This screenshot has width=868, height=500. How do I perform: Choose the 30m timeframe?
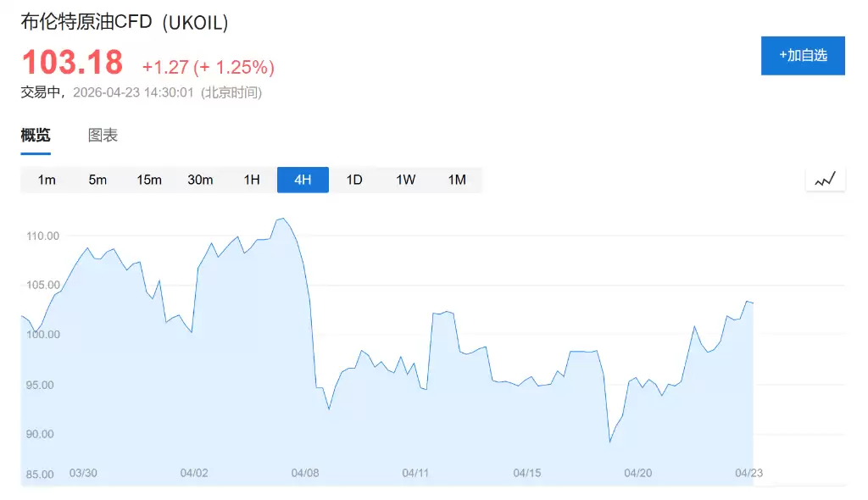point(200,180)
